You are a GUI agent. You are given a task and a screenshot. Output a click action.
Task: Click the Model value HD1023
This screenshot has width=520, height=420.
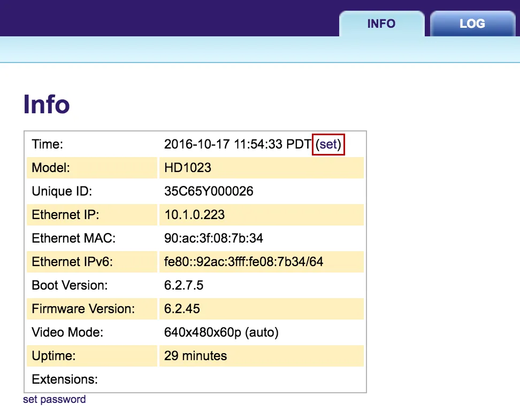click(x=188, y=168)
